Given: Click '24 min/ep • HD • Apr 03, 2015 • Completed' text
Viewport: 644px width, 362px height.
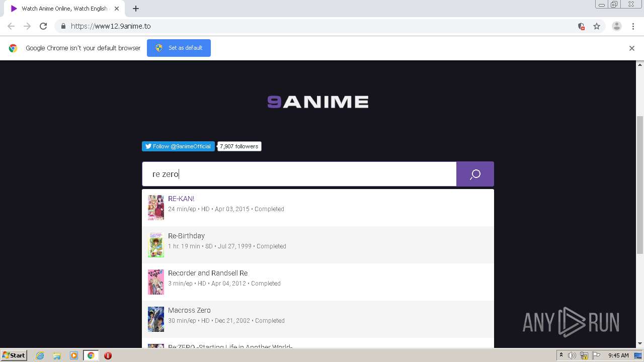Looking at the screenshot, I should pyautogui.click(x=226, y=209).
